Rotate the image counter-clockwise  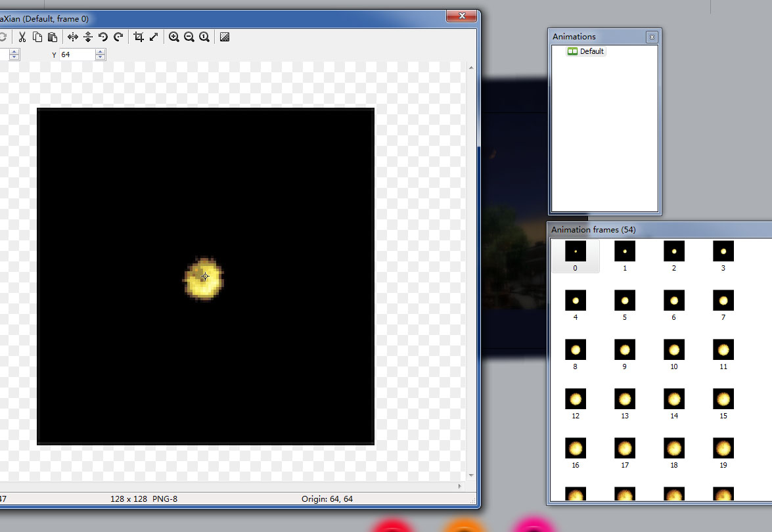pyautogui.click(x=103, y=37)
